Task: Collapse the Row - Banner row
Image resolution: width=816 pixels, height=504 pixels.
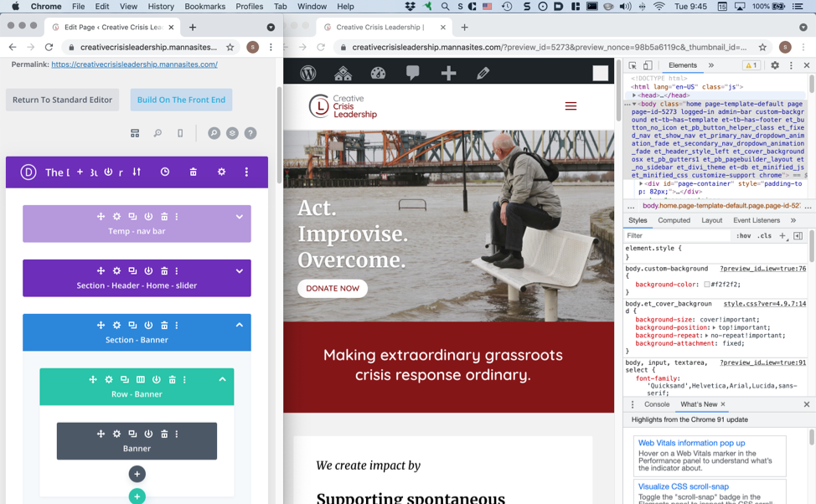Action: click(222, 380)
